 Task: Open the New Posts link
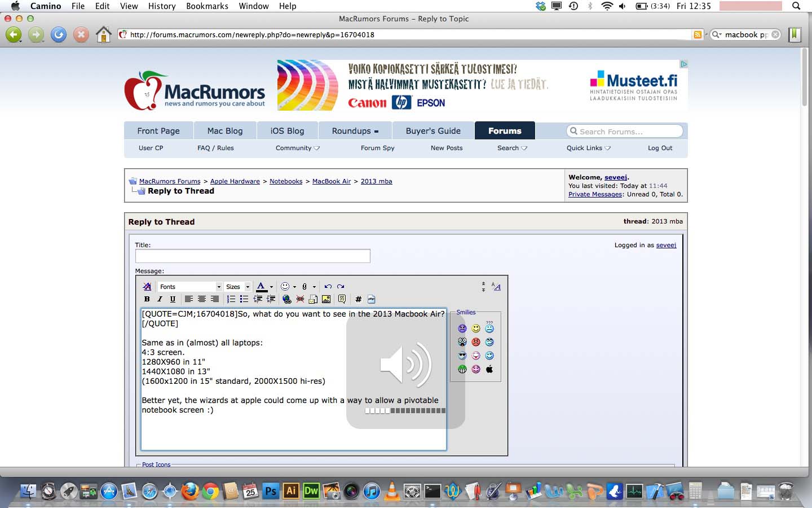(447, 148)
